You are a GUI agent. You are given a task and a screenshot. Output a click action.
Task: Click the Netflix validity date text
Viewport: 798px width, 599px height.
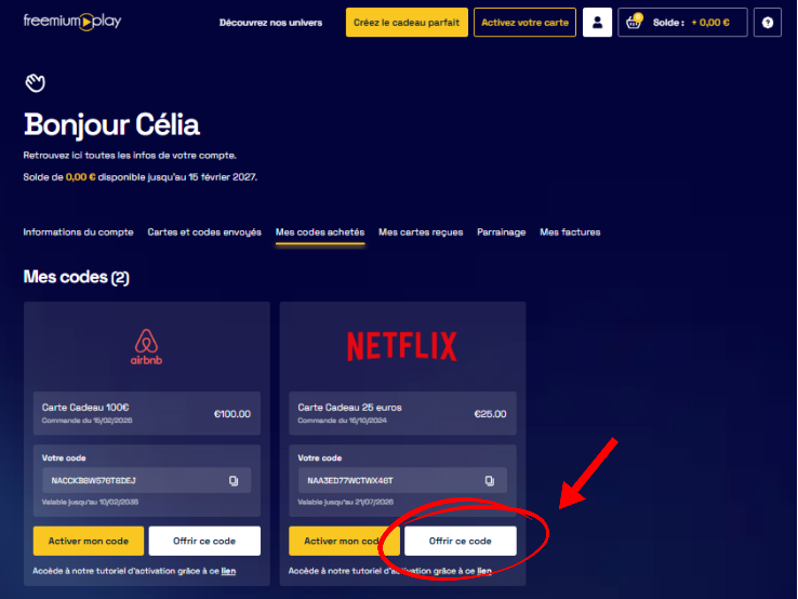[346, 502]
